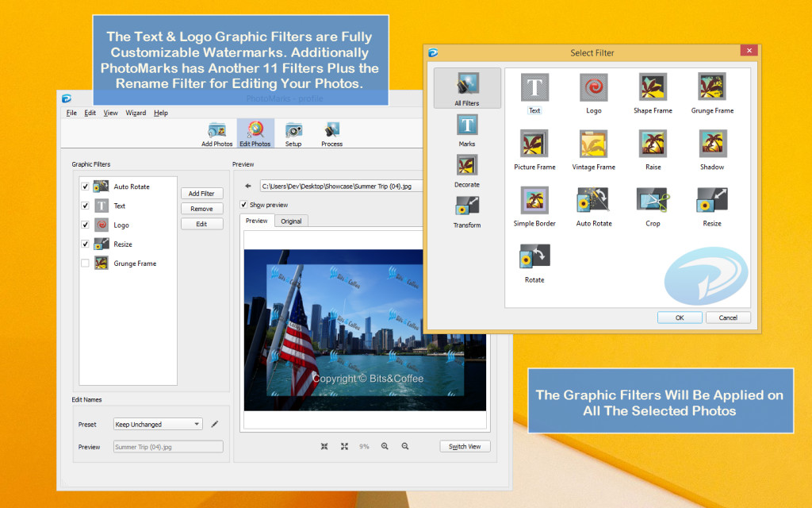Viewport: 812px width, 508px height.
Task: Pick the Crop filter icon
Action: pos(653,206)
